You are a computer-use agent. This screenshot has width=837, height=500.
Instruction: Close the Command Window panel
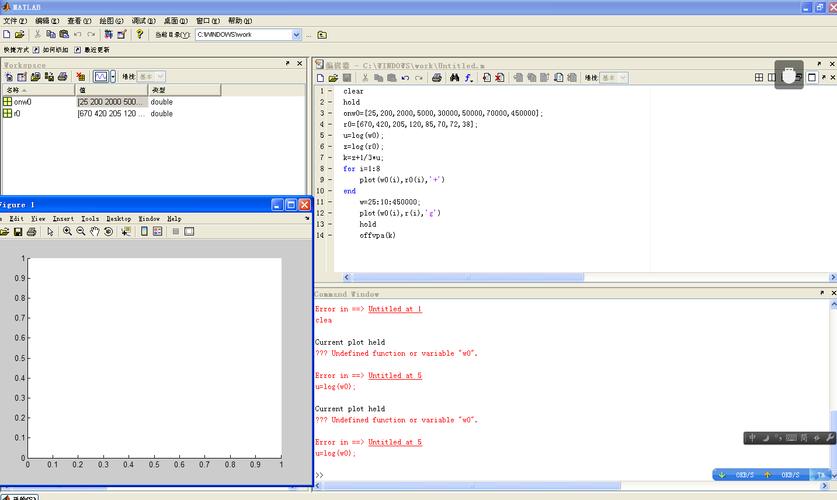tap(833, 292)
